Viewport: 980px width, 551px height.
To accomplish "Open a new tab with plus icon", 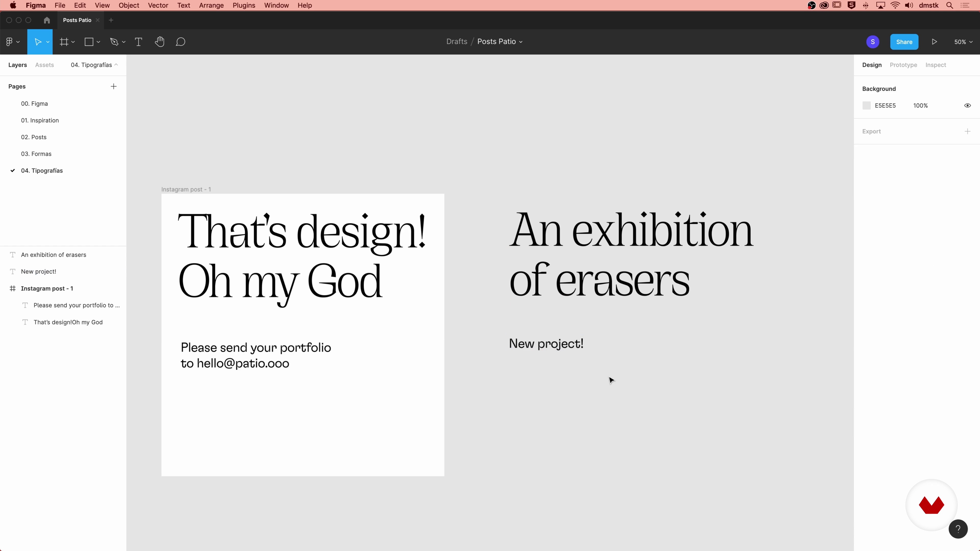I will 111,20.
